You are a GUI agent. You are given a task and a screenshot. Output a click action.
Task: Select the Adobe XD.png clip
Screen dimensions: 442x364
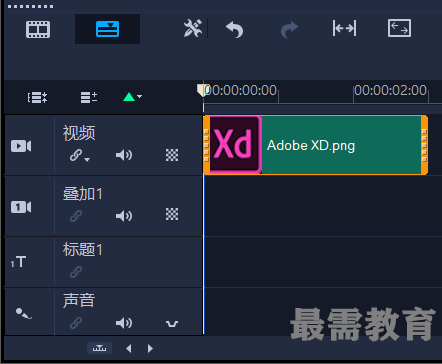(315, 145)
